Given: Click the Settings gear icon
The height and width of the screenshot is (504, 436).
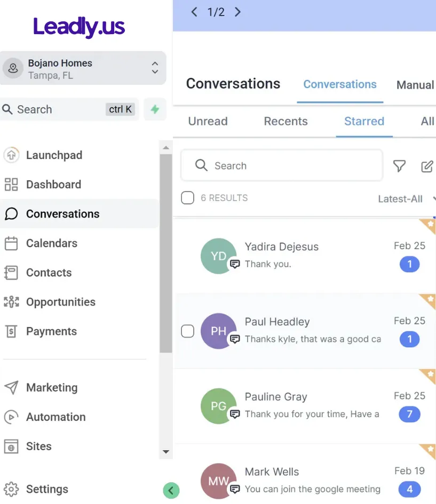Looking at the screenshot, I should click(11, 489).
